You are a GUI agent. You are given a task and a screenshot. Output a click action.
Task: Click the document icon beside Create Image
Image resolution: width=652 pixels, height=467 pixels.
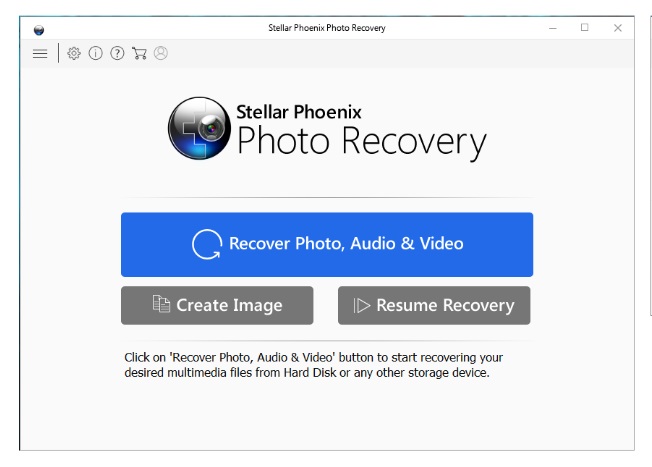(161, 304)
